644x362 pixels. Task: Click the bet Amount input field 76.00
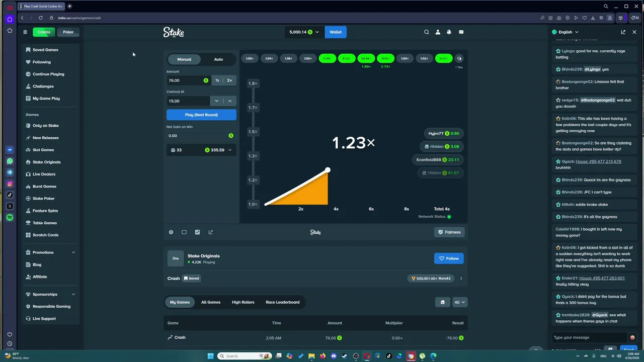[x=188, y=80]
